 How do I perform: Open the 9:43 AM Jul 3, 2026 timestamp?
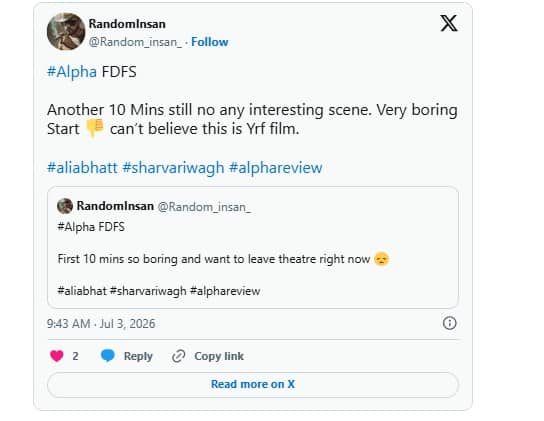point(101,324)
